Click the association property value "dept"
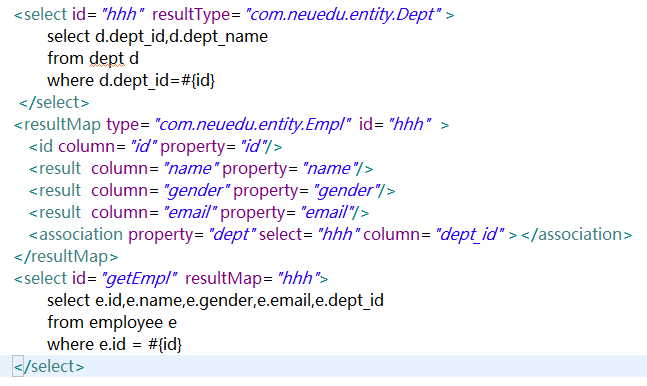Screen dimensions: 647x386 tap(232, 234)
